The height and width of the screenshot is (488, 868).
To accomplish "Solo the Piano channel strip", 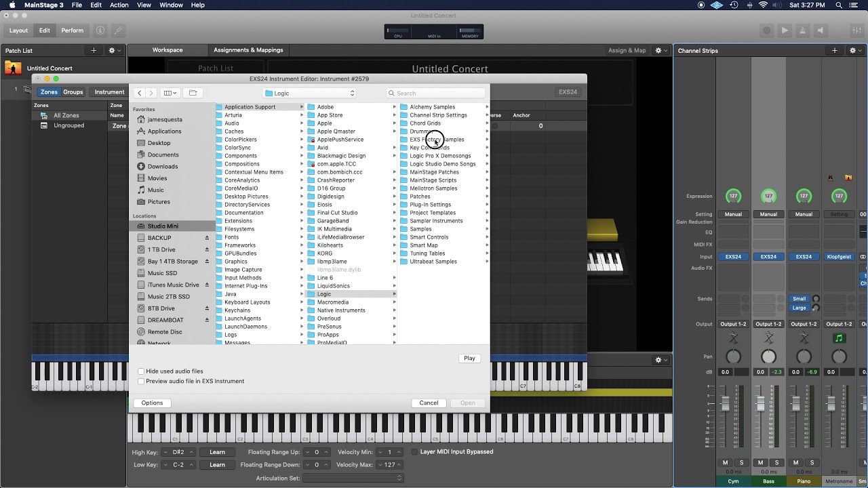I will 812,463.
